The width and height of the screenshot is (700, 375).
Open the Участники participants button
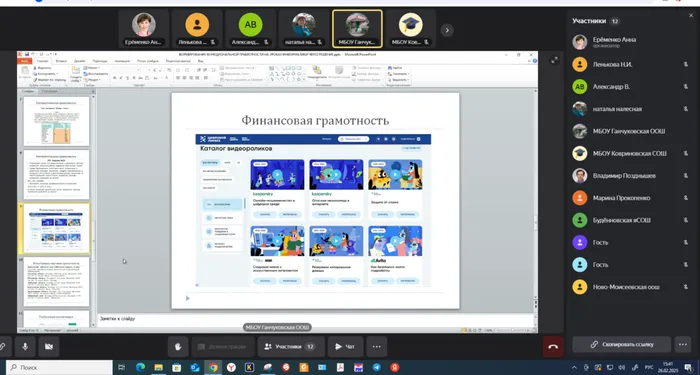point(291,346)
